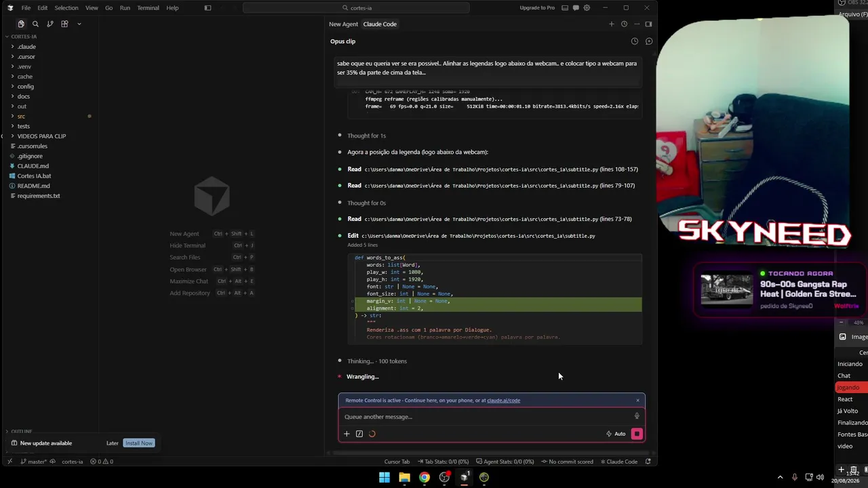Open the Cursor app icon in taskbar
The height and width of the screenshot is (488, 868).
(x=465, y=477)
